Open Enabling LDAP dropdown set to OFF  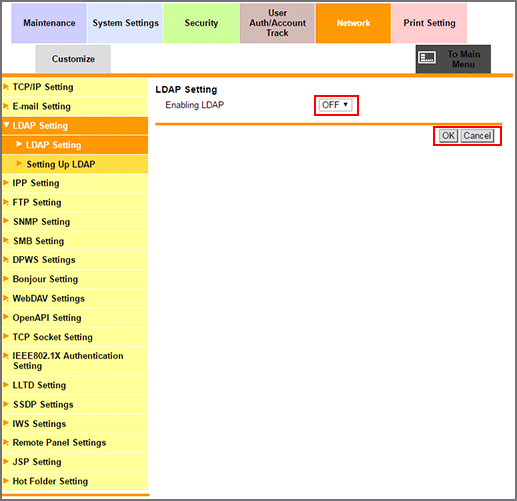pos(335,105)
